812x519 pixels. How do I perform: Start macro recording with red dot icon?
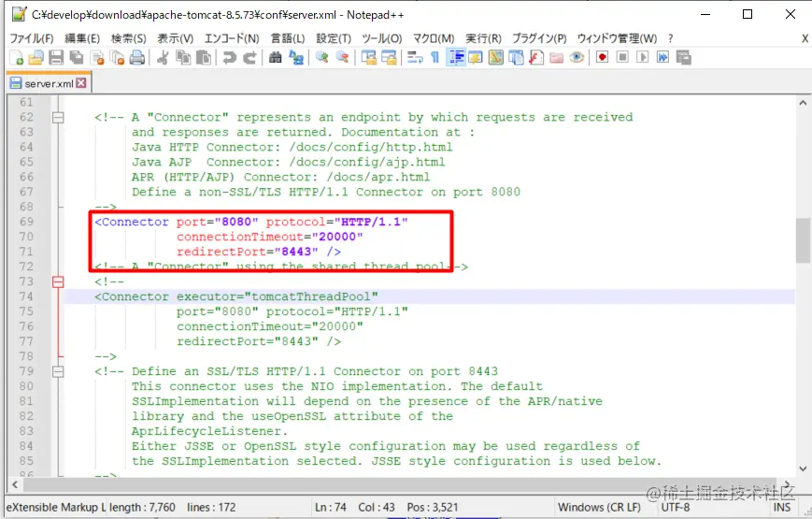click(603, 58)
